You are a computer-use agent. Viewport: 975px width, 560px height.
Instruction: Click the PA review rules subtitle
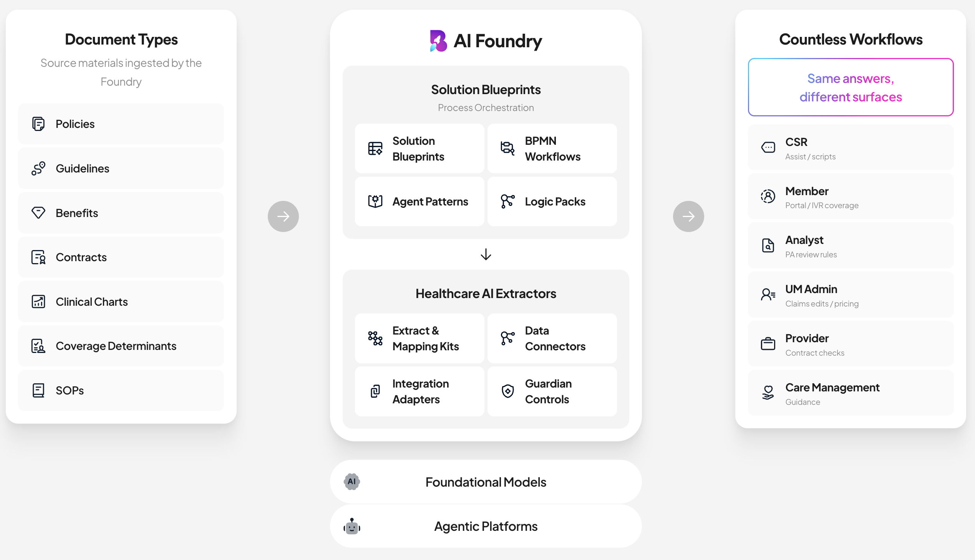click(811, 255)
